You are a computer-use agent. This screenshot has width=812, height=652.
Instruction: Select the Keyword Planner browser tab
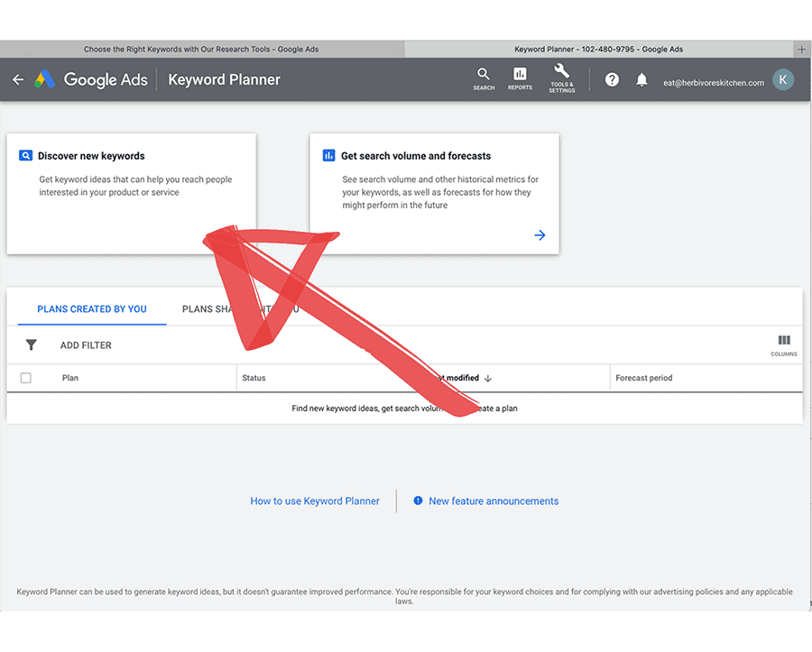click(x=599, y=50)
